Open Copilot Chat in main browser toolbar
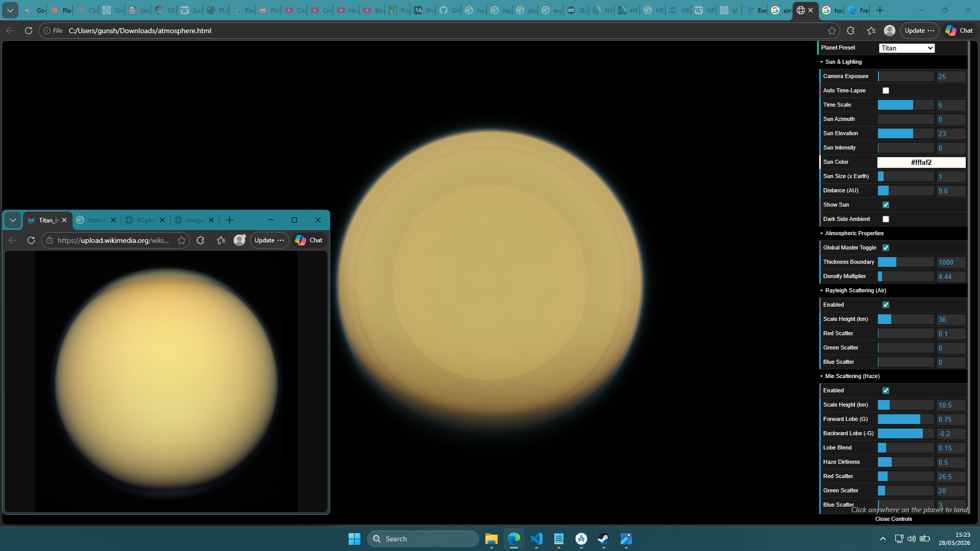Screen dimensions: 980x551 [x=959, y=31]
